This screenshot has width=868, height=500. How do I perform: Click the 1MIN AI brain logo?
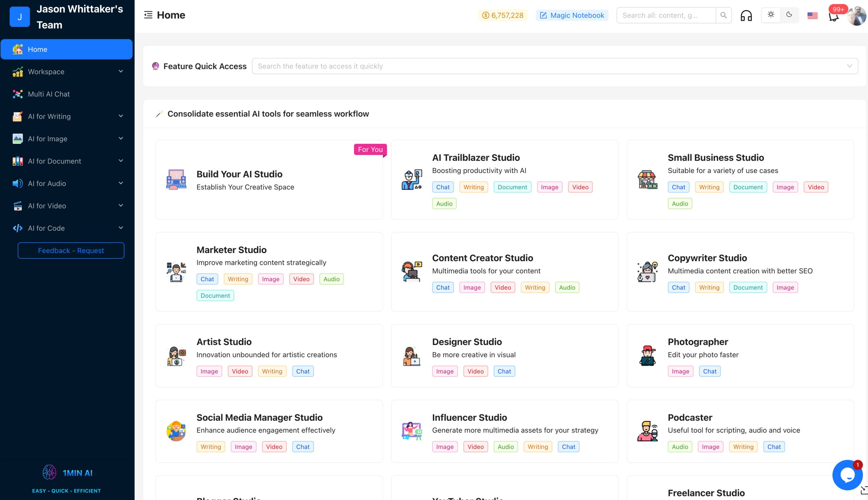pos(50,472)
